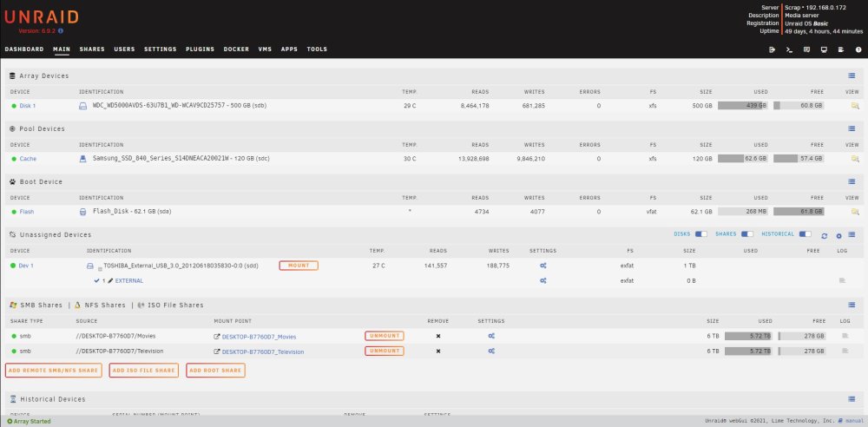Screen dimensions: 868x427
Task: Open the Dev 1 device link
Action: click(x=26, y=266)
